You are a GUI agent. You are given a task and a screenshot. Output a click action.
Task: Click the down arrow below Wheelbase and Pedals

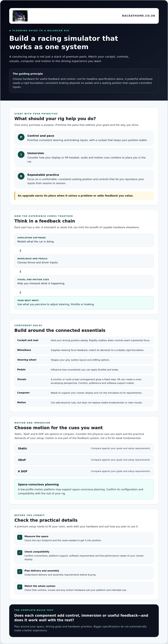20,271
